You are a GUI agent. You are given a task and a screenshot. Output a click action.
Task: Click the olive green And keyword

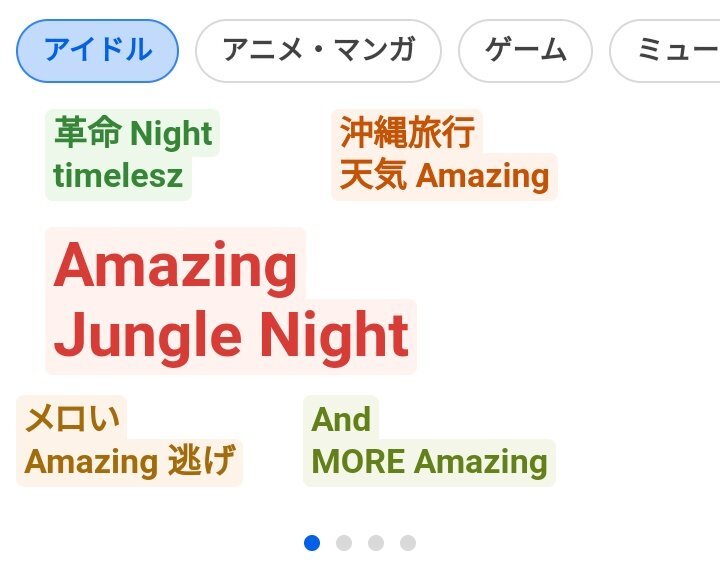point(341,418)
